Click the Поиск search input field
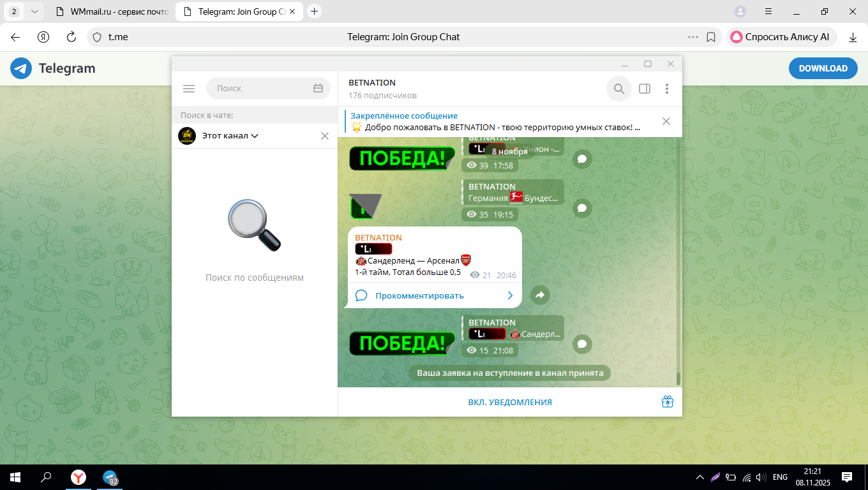 point(268,89)
